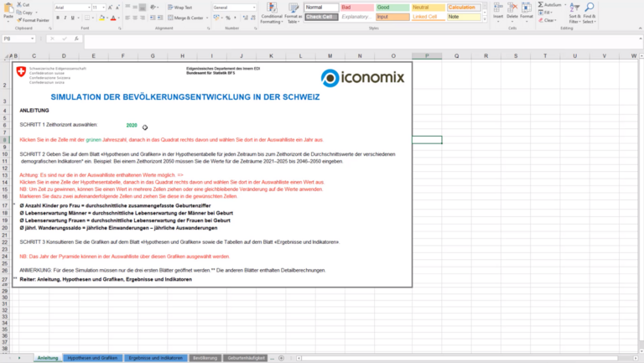Apply accounting number format

(216, 18)
